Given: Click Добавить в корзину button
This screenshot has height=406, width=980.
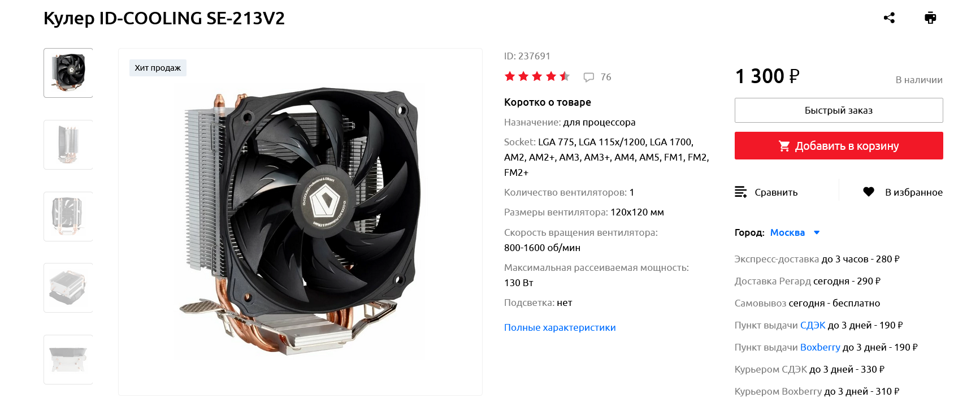Looking at the screenshot, I should 839,146.
